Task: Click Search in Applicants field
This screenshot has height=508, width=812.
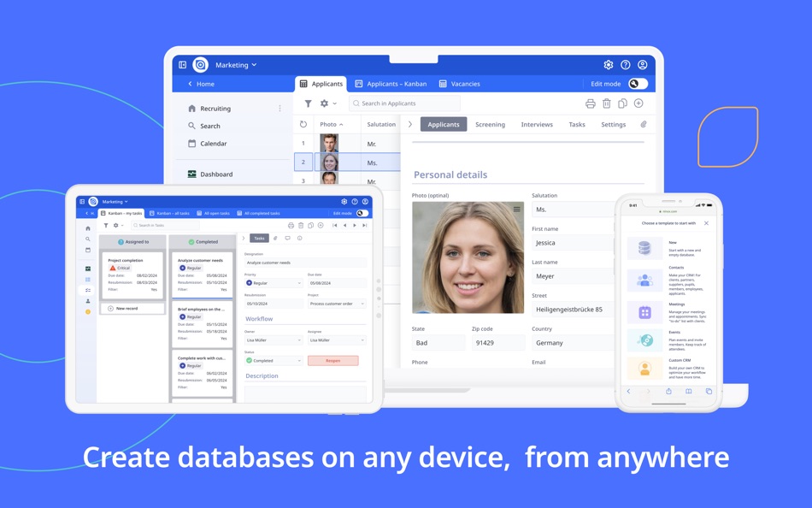Action: (404, 103)
